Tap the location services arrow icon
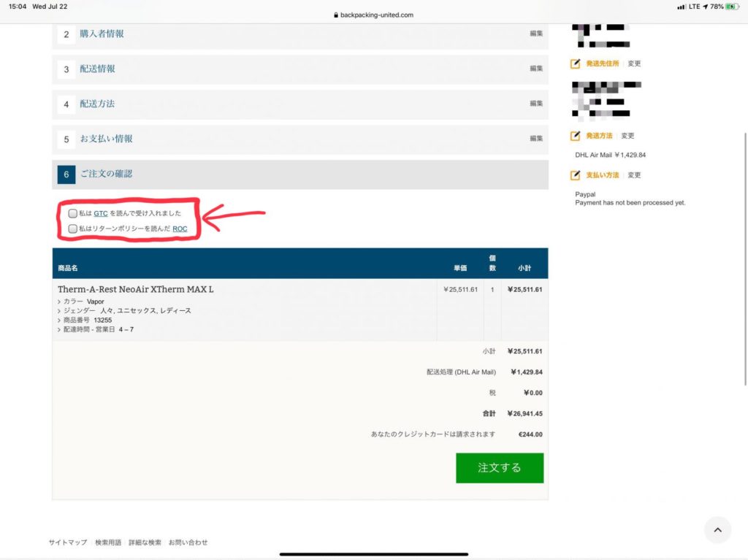Screen dimensions: 748x560 click(x=705, y=7)
